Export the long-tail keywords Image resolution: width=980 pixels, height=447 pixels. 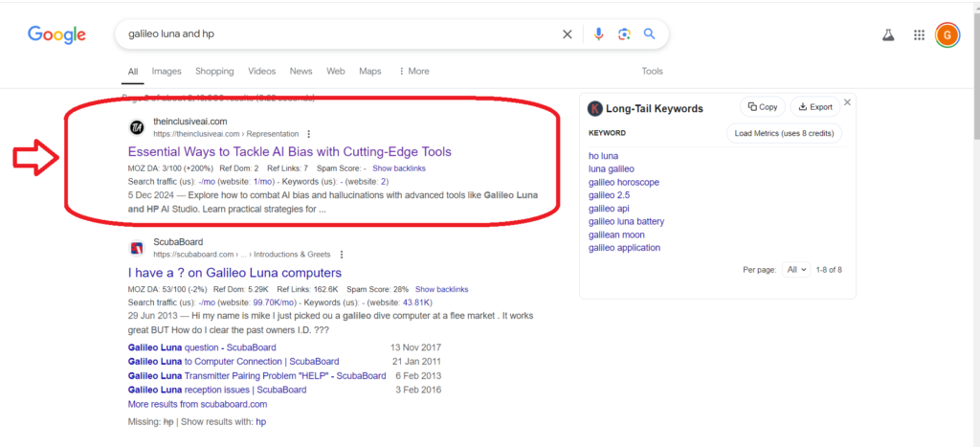point(815,107)
